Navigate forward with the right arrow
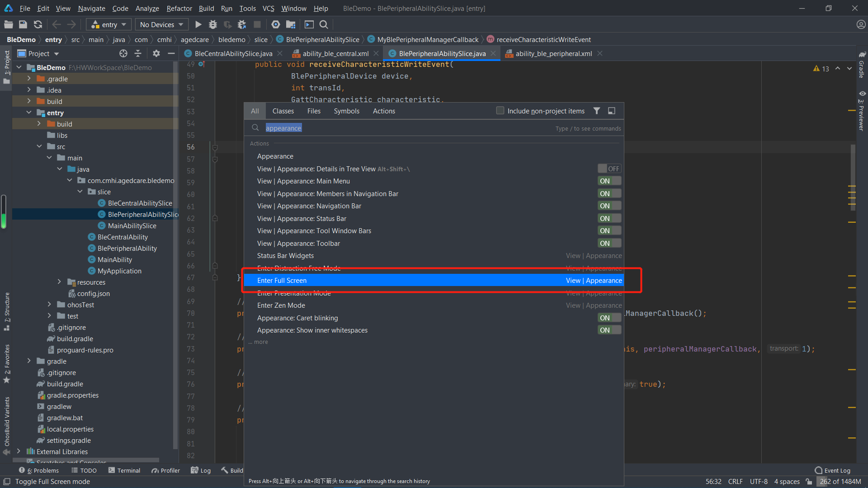Viewport: 868px width, 488px height. pos(71,24)
